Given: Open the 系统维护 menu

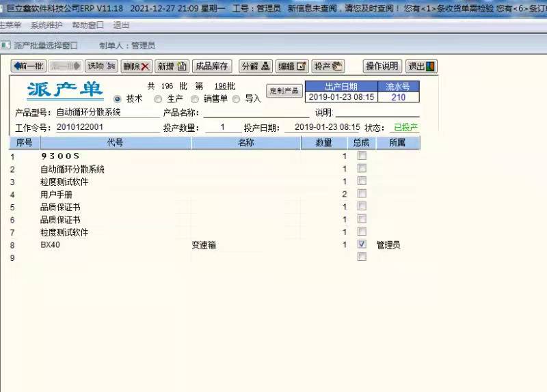Looking at the screenshot, I should [x=46, y=25].
